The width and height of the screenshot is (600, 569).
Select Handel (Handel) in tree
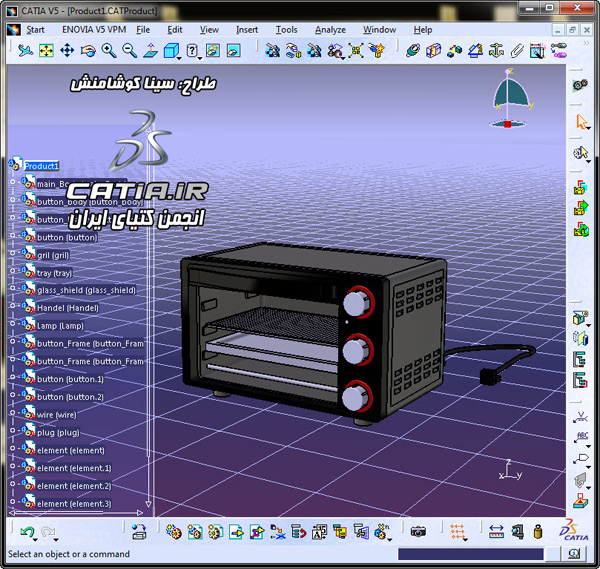pos(68,308)
